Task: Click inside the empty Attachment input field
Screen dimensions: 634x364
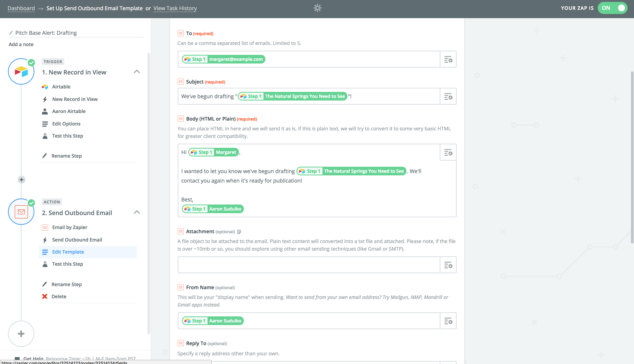Action: (309, 265)
